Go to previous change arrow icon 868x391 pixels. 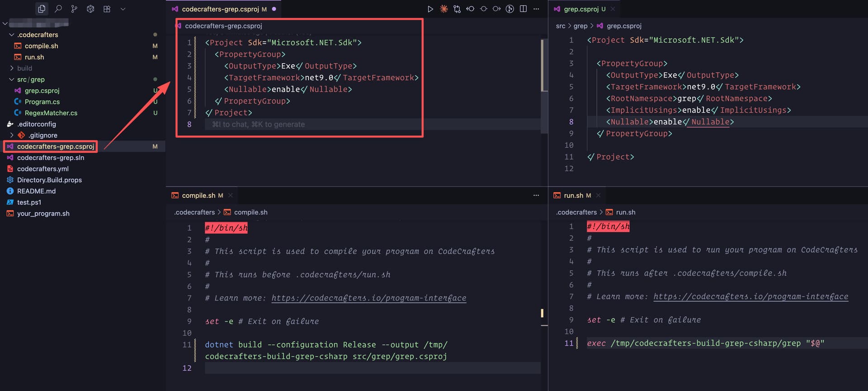[470, 9]
